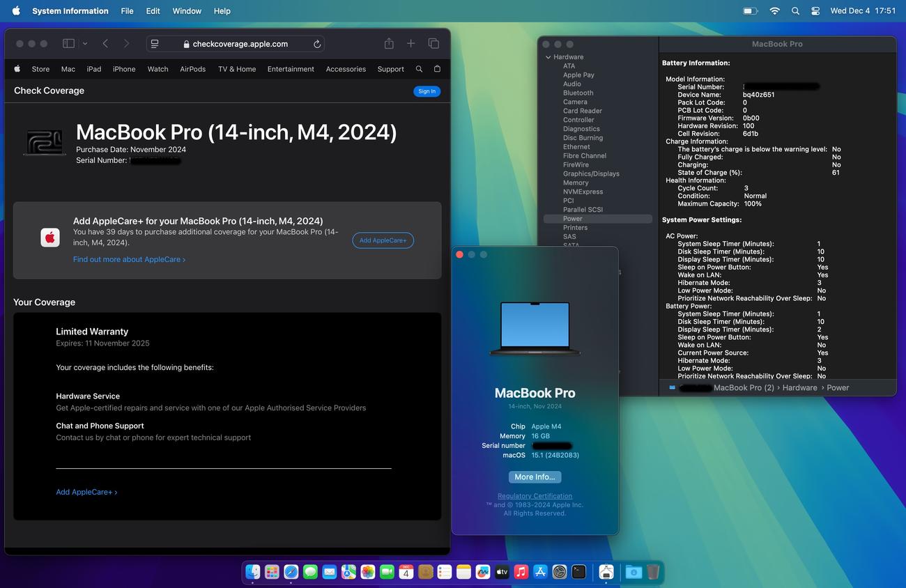Image resolution: width=906 pixels, height=588 pixels.
Task: Toggle the Safari sidebar
Action: (68, 44)
